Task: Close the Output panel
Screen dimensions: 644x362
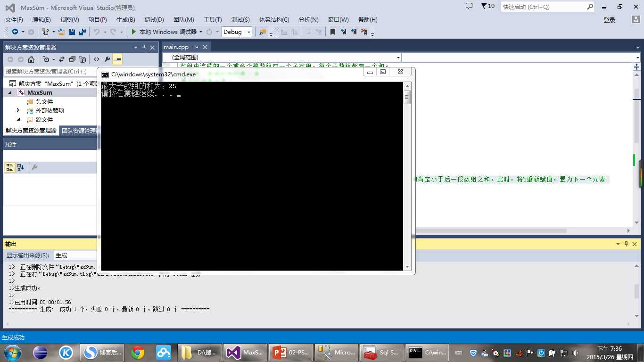Action: [x=635, y=244]
